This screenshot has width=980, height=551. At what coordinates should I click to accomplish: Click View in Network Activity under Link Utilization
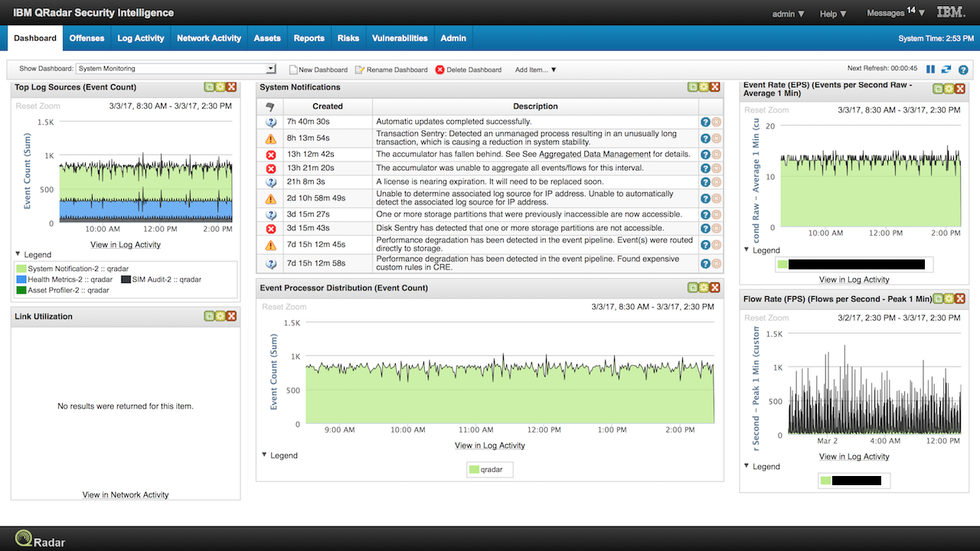coord(124,494)
